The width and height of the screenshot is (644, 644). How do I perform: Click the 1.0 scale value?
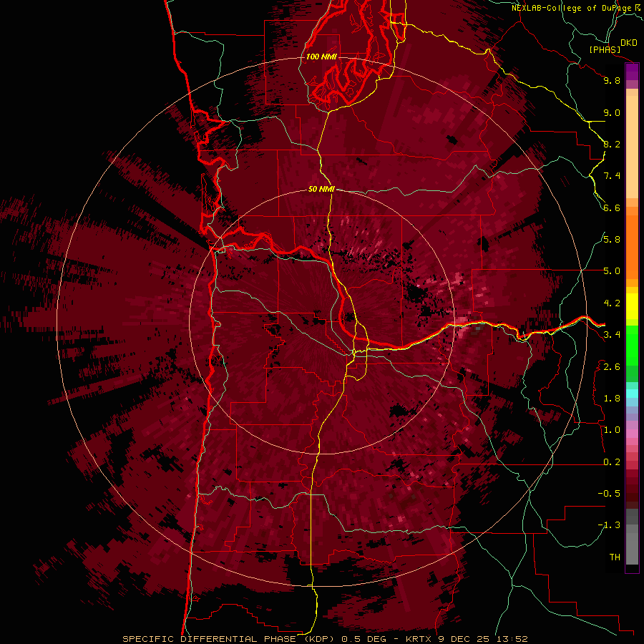(612, 430)
